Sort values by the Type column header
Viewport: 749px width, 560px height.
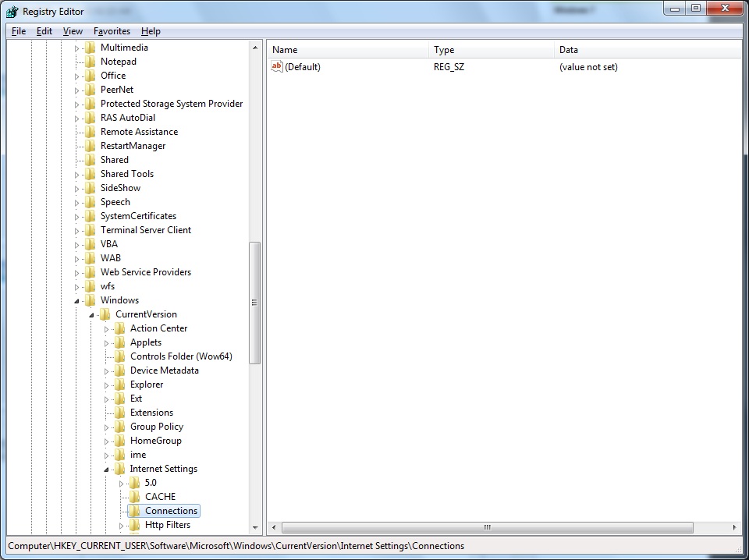pyautogui.click(x=492, y=50)
